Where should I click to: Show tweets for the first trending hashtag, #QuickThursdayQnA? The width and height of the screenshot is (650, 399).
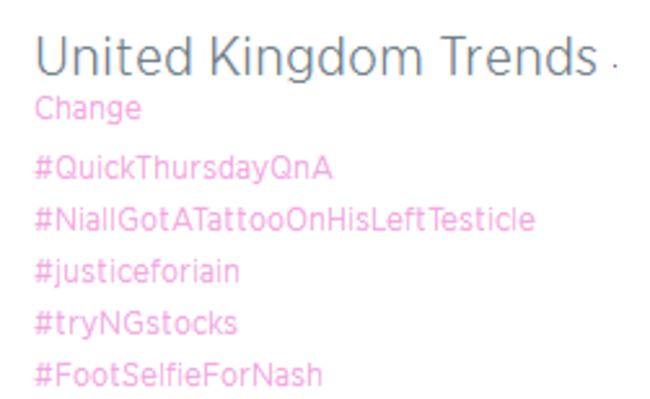pos(184,168)
